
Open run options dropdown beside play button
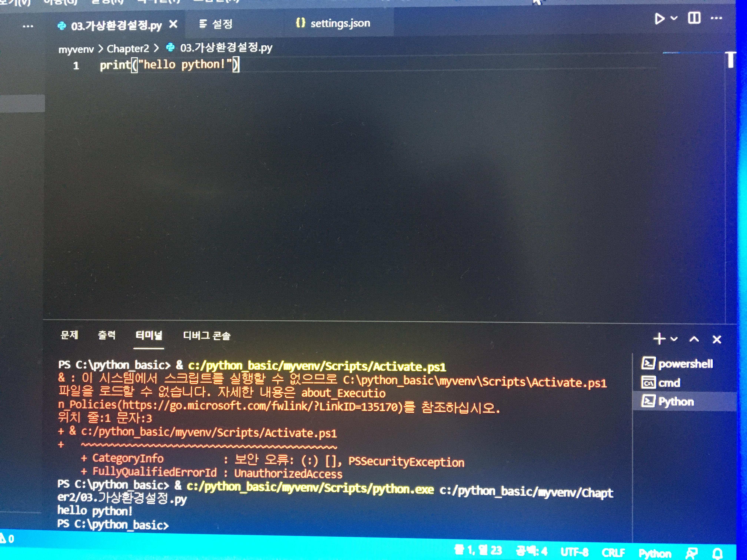[674, 18]
